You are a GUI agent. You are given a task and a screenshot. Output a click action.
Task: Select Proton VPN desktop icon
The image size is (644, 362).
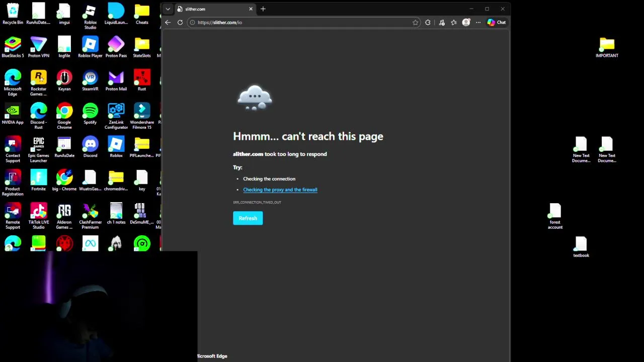pyautogui.click(x=38, y=47)
